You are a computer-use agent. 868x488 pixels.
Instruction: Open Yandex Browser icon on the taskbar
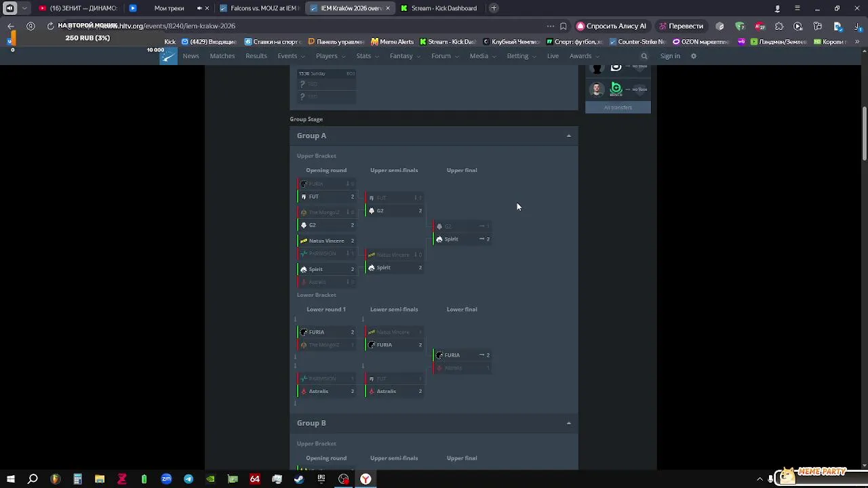point(366,479)
